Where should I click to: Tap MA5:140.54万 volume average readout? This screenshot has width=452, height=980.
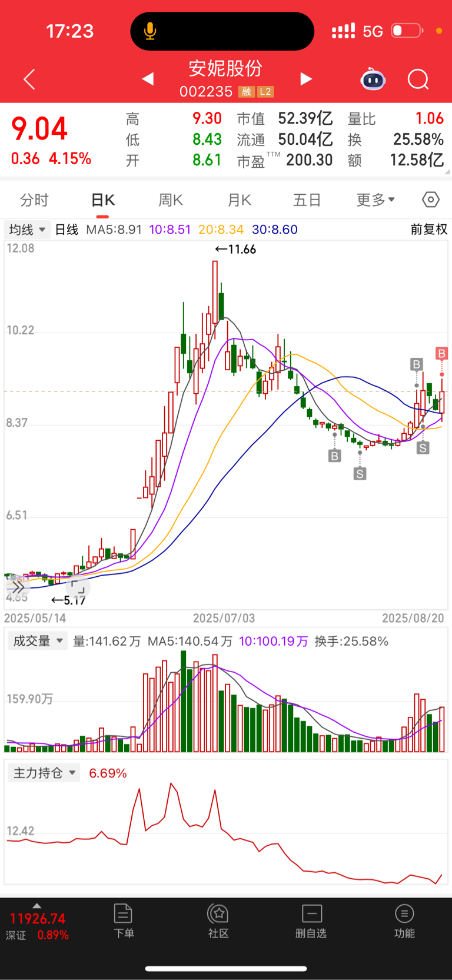coord(190,641)
